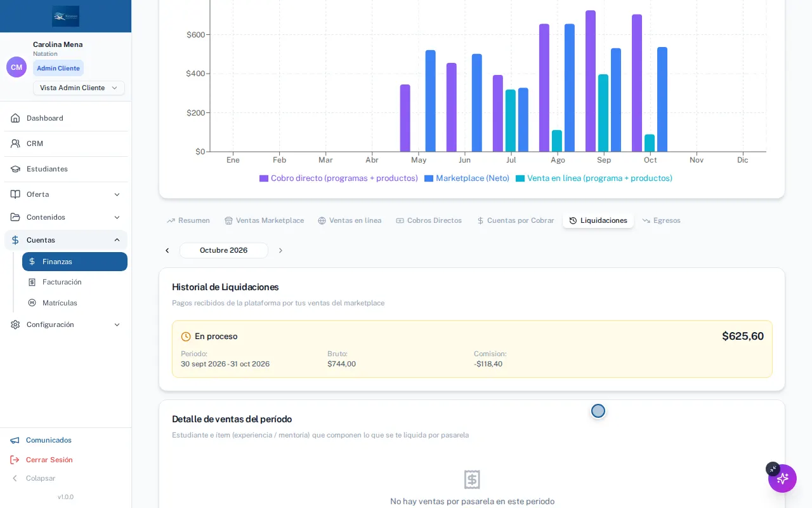The width and height of the screenshot is (812, 508).
Task: Open the Vista Admin Cliente dropdown
Action: point(79,88)
